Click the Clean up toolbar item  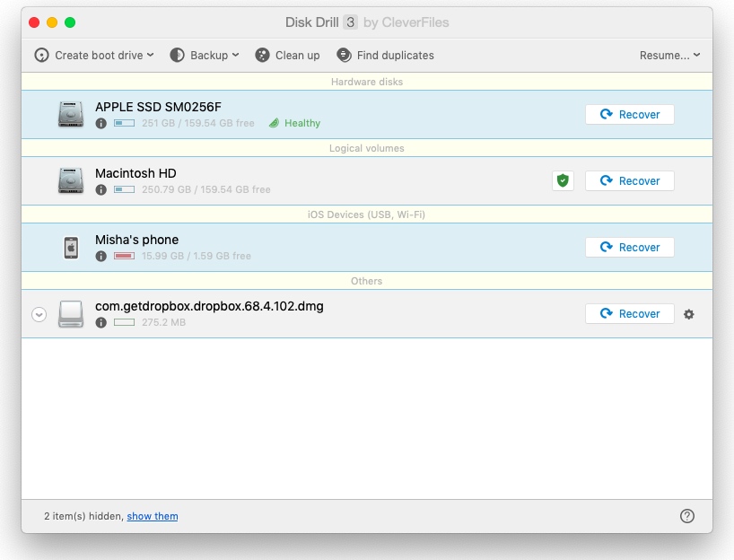point(287,56)
